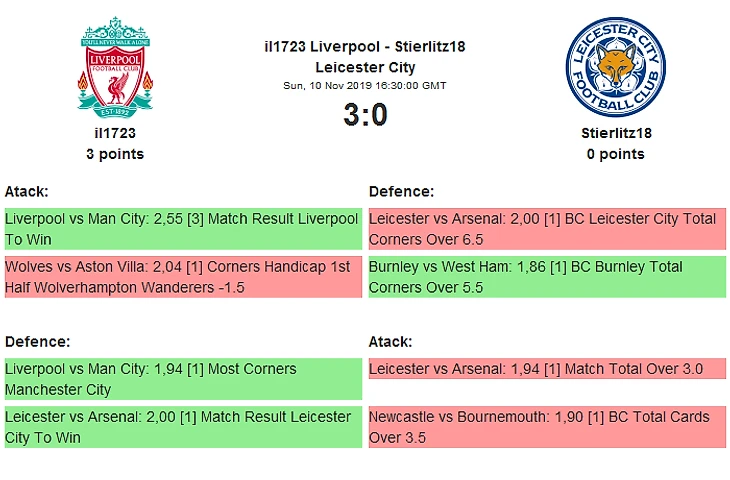Viewport: 730px width, 480px height.
Task: Click the 3:0 match score
Action: (365, 115)
